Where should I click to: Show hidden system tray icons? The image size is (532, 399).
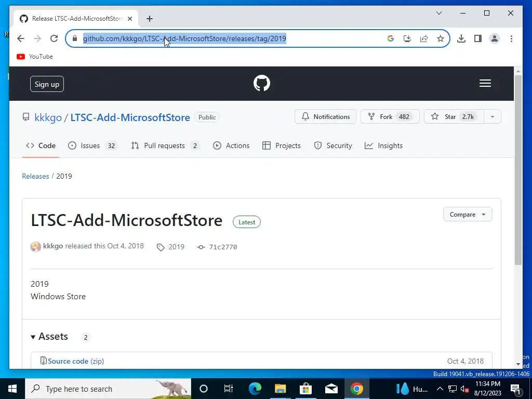tap(440, 389)
